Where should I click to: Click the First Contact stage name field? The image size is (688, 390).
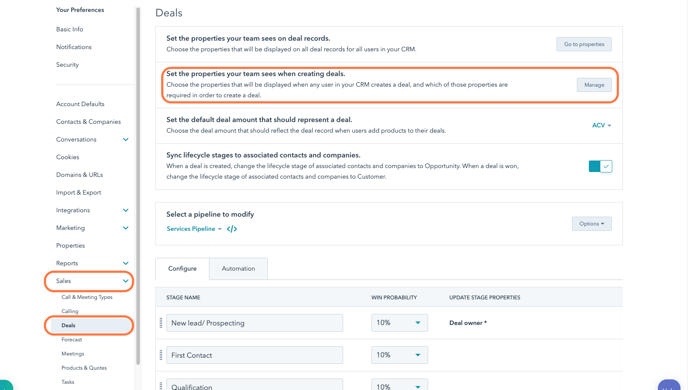tap(254, 355)
